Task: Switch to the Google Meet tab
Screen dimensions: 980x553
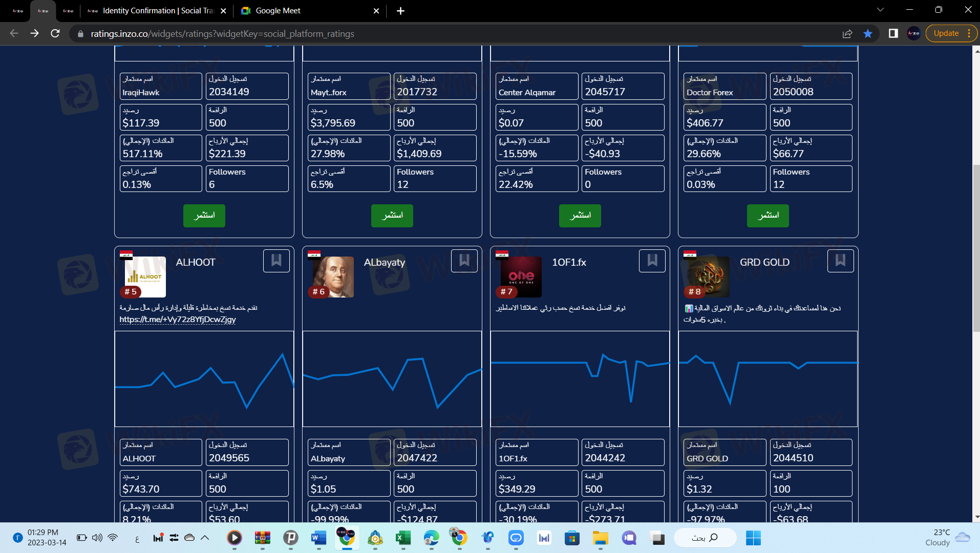Action: (x=310, y=11)
